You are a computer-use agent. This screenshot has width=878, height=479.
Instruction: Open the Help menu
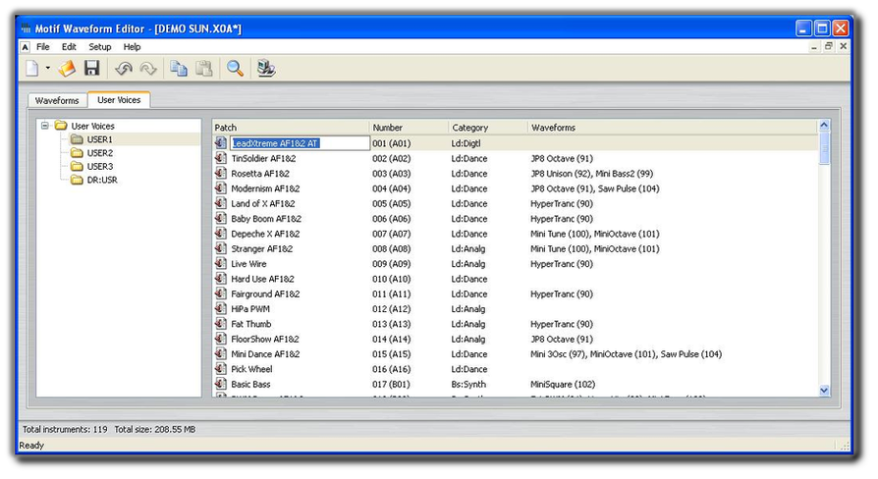[x=132, y=47]
